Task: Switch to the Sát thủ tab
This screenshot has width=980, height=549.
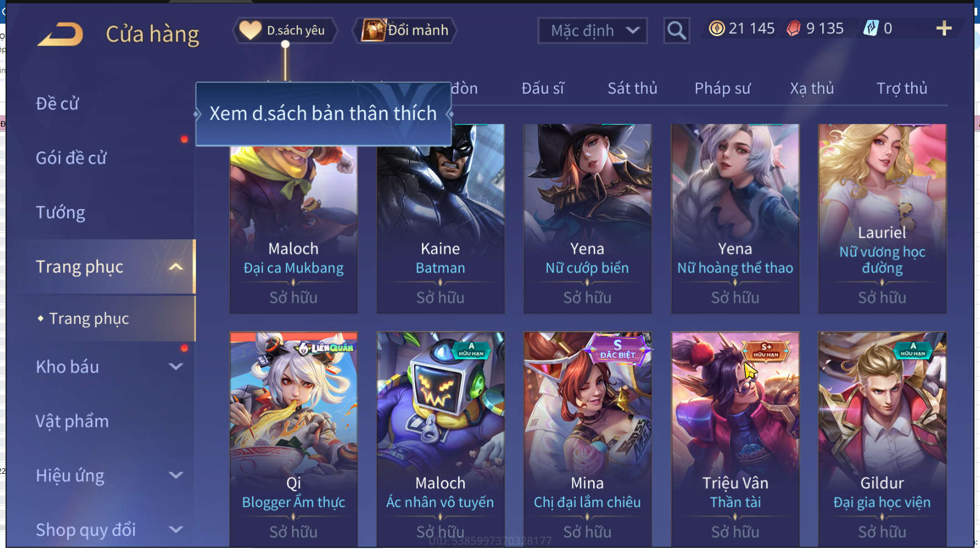Action: (x=632, y=88)
